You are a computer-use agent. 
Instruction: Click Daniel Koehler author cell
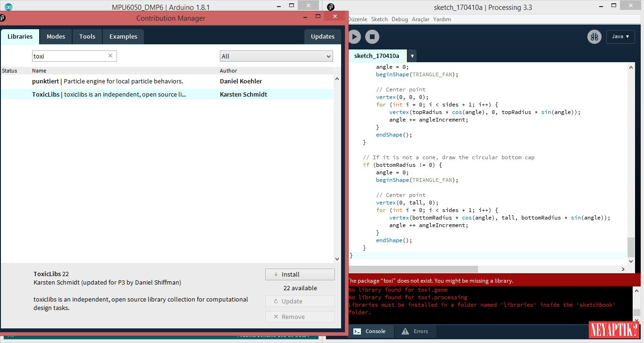(x=241, y=81)
